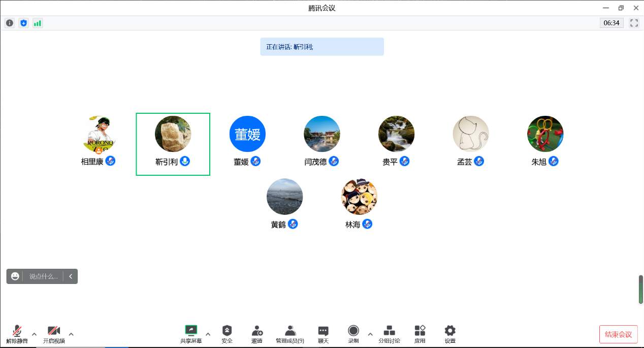Expand audio options arrow beside mute

(x=34, y=334)
